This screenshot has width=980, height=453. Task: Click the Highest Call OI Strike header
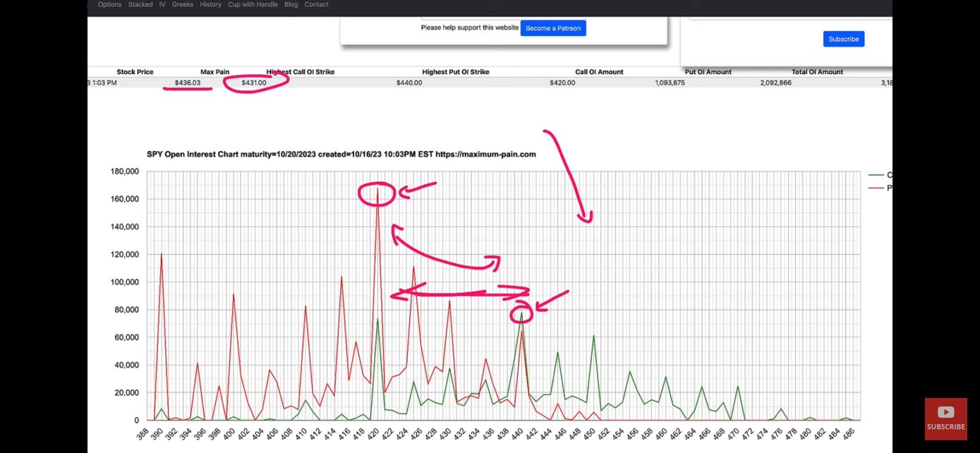(301, 72)
